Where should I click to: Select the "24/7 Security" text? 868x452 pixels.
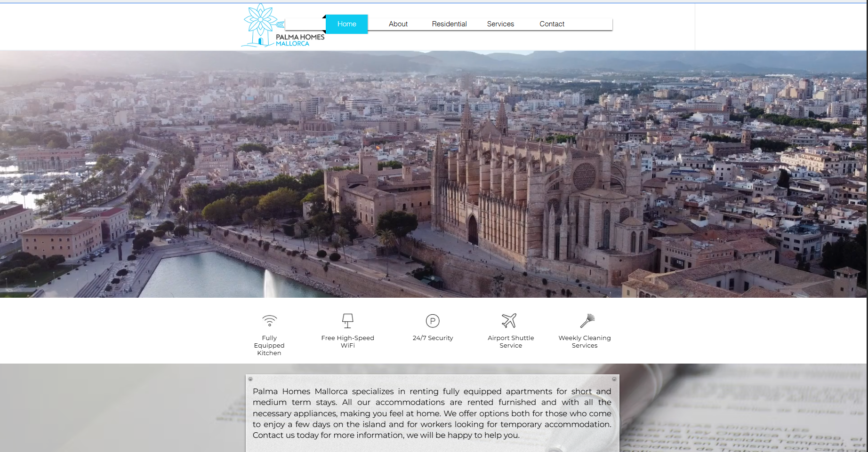(433, 338)
